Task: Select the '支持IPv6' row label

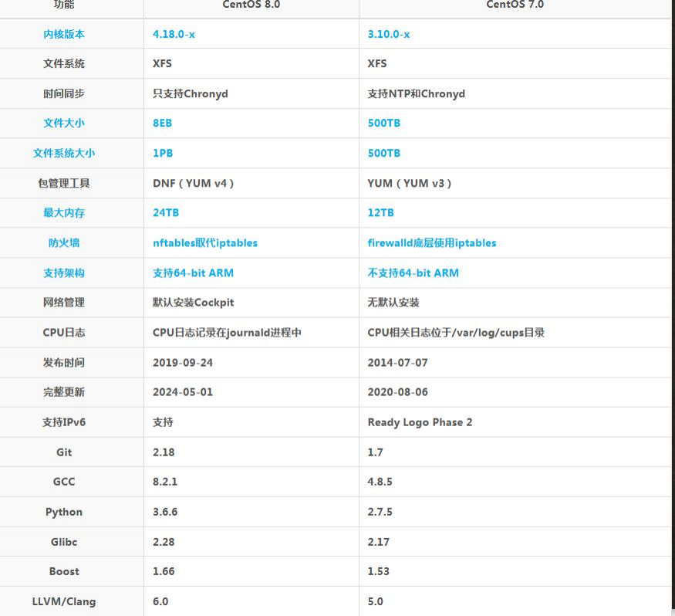Action: (64, 421)
